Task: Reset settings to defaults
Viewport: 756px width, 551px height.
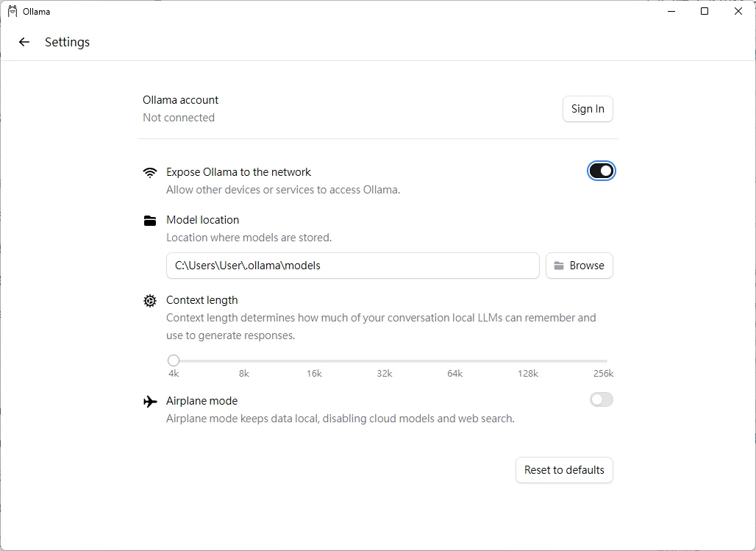Action: [564, 470]
